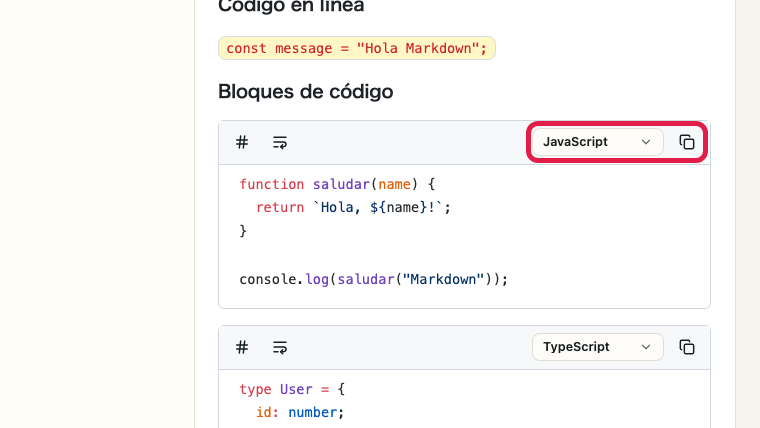Toggle word wrap on the TypeScript block

(280, 348)
